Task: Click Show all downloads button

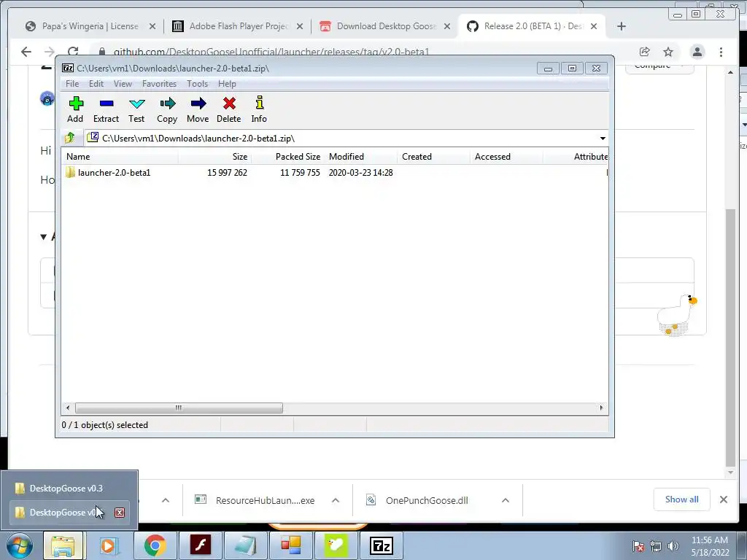Action: (x=682, y=499)
